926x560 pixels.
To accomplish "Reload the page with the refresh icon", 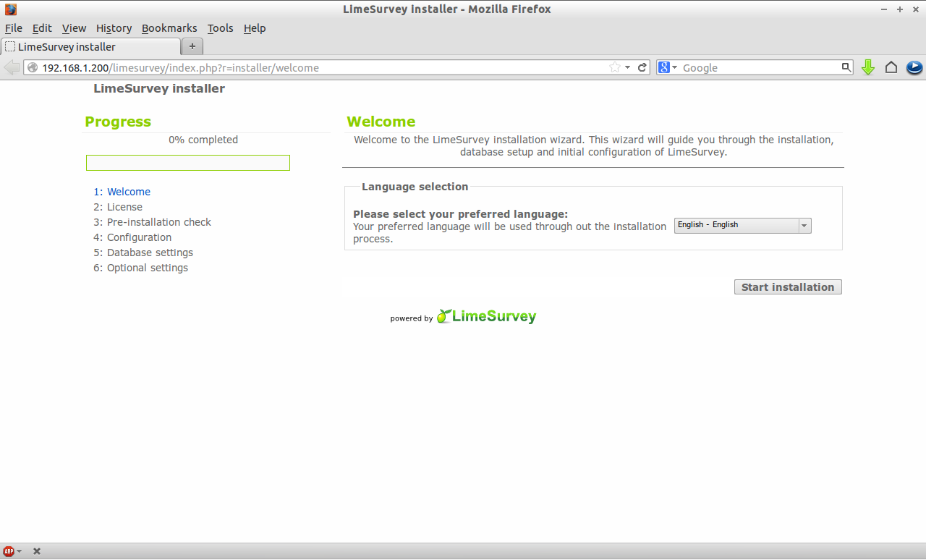I will (642, 67).
